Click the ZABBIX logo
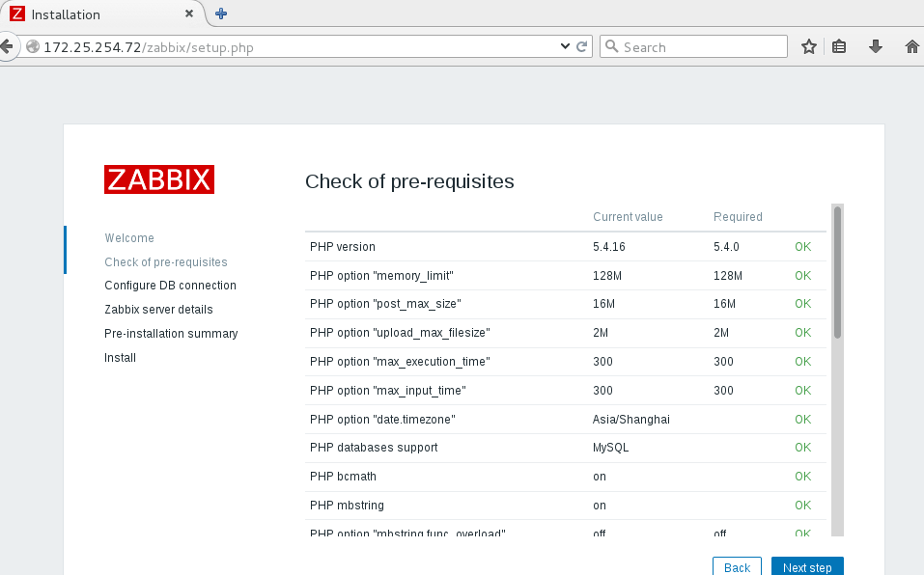This screenshot has height=575, width=924. (x=159, y=179)
